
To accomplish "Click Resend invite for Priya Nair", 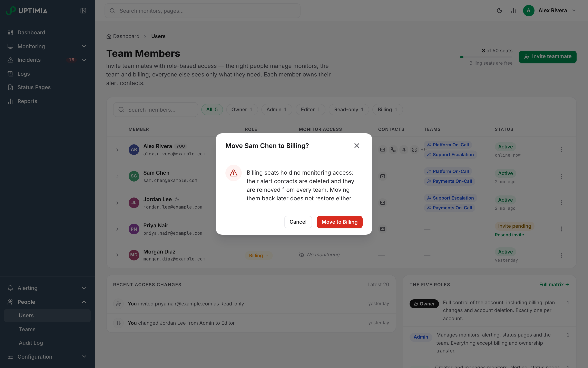I will (x=509, y=235).
